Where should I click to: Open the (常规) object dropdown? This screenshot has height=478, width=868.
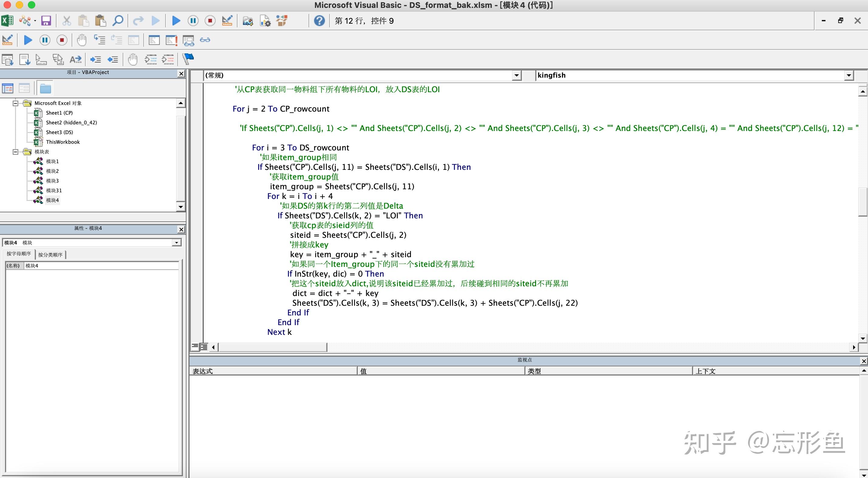(516, 76)
